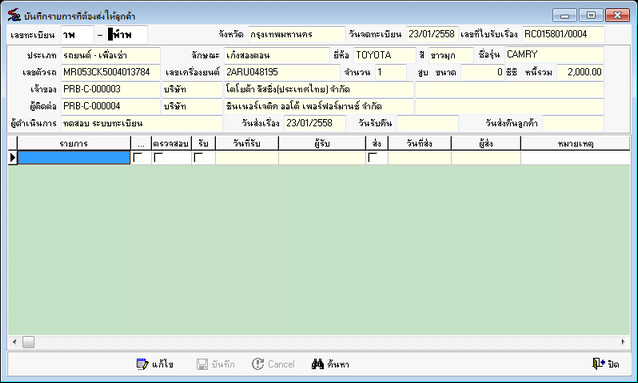Click the ชื่อรุ่น field showing CAMRY
The width and height of the screenshot is (638, 383).
554,55
